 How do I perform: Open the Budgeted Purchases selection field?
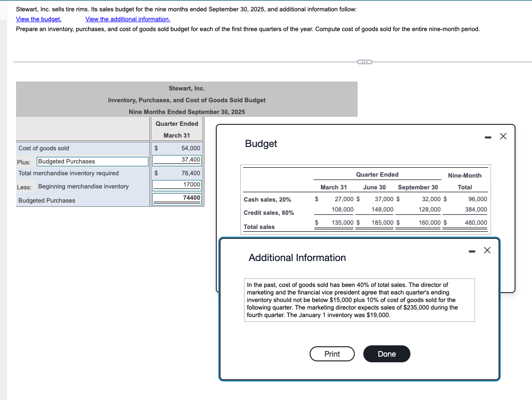(x=92, y=161)
